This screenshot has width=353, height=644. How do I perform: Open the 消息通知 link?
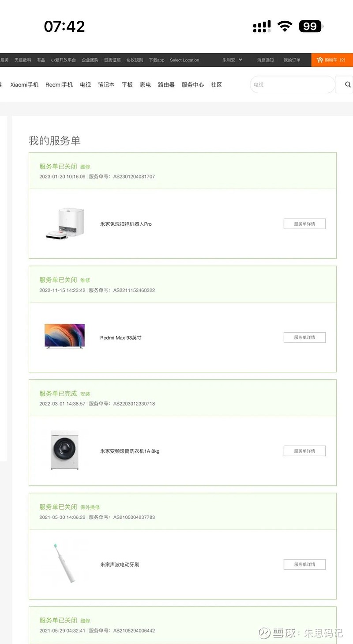pyautogui.click(x=265, y=60)
